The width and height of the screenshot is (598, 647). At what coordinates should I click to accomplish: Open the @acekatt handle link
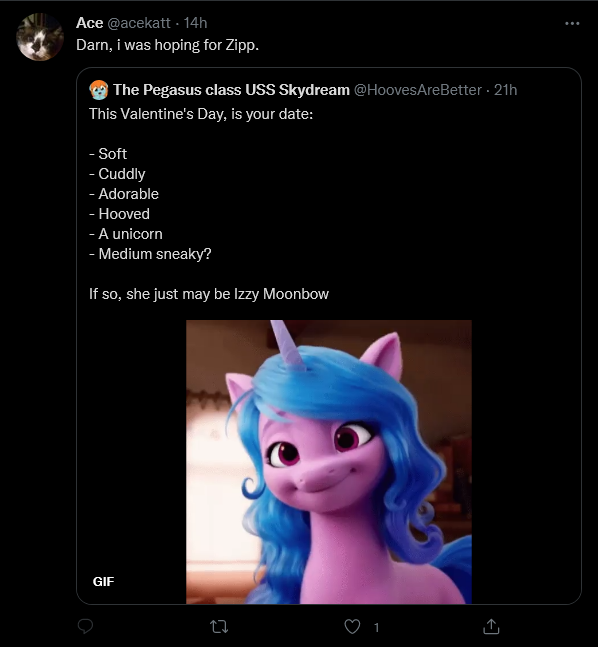pos(139,23)
